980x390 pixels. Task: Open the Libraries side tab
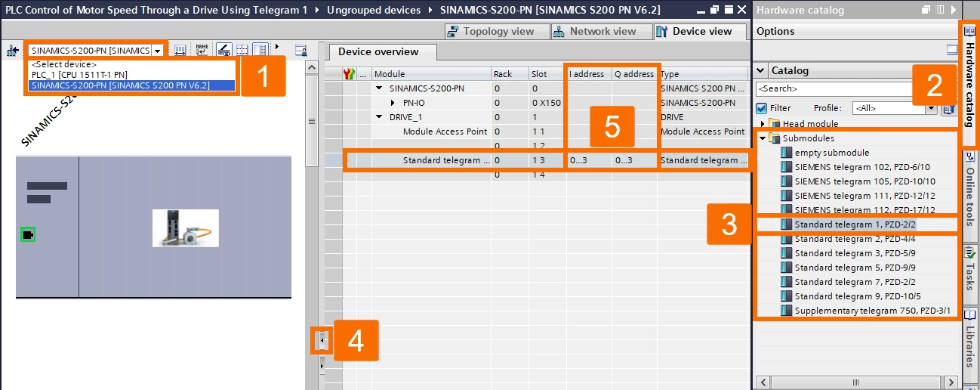tap(971, 345)
